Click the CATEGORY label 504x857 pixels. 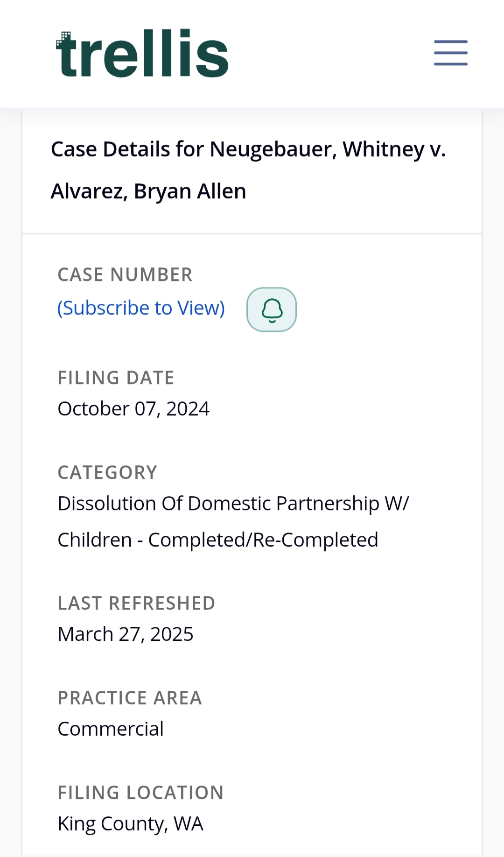pyautogui.click(x=107, y=472)
